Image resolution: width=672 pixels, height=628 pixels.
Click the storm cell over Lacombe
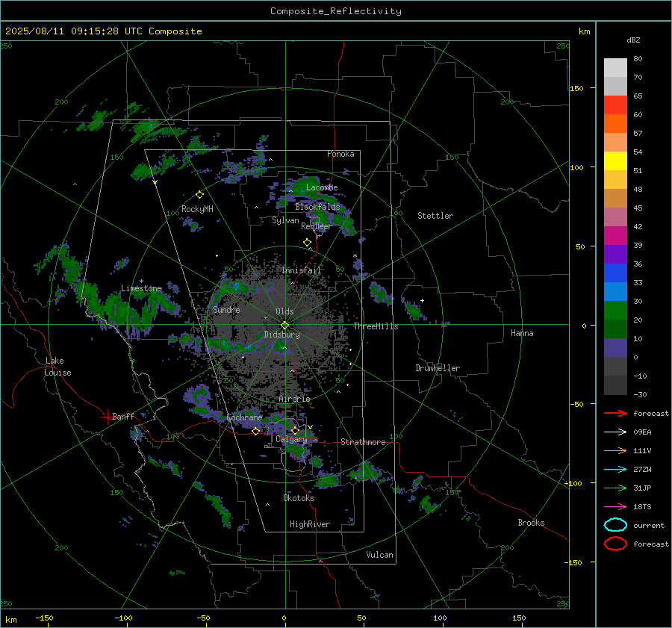(x=306, y=189)
